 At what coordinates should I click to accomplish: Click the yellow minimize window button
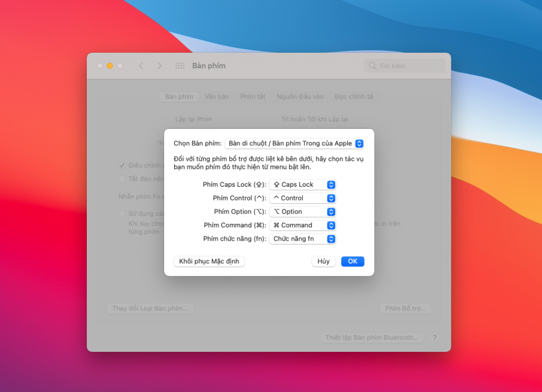coord(110,66)
